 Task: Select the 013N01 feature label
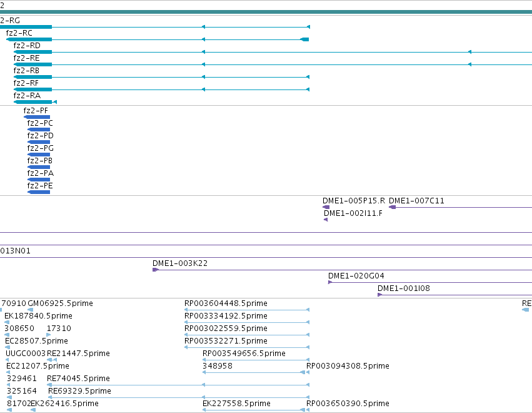[15, 251]
